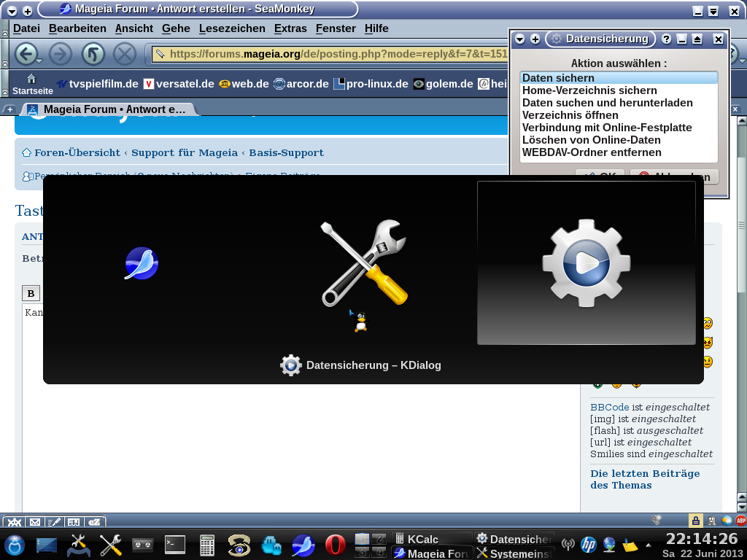Select 'Verbindung mit Online-Festplatte'
Screen dimensions: 747x560
point(619,128)
